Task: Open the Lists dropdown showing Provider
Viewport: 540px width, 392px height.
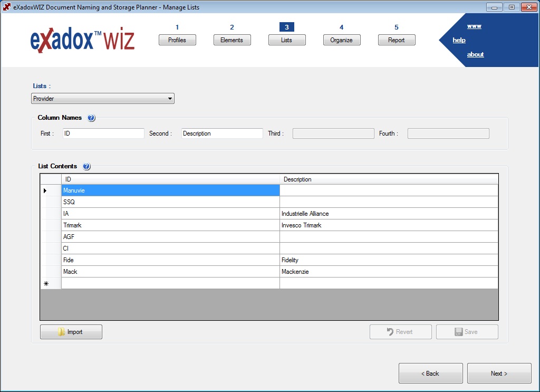Action: point(103,99)
